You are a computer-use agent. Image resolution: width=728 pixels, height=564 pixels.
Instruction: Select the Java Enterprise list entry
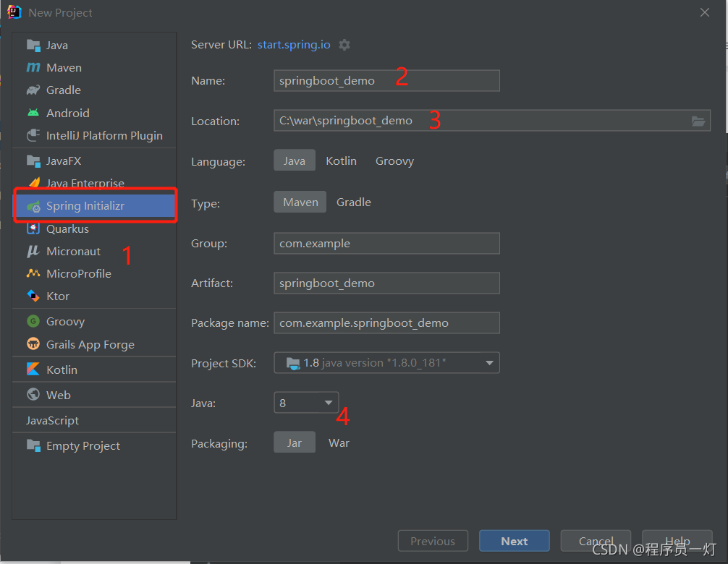[x=94, y=183]
